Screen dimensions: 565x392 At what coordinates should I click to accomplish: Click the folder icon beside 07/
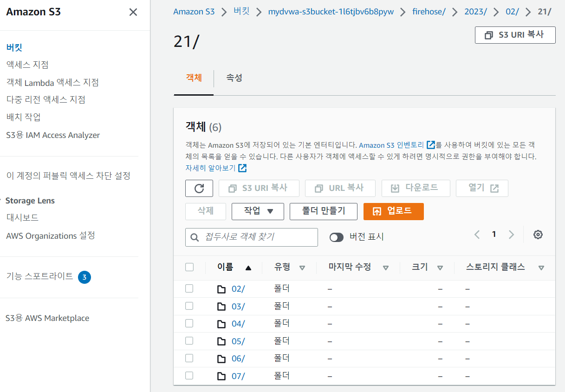coord(221,376)
